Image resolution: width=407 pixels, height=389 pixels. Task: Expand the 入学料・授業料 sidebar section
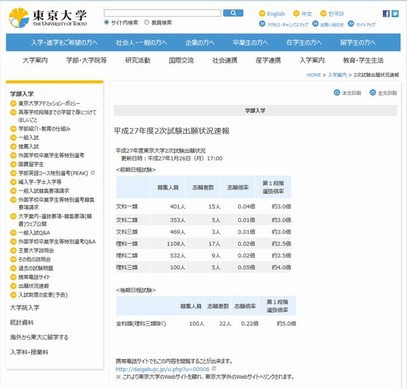(29, 352)
